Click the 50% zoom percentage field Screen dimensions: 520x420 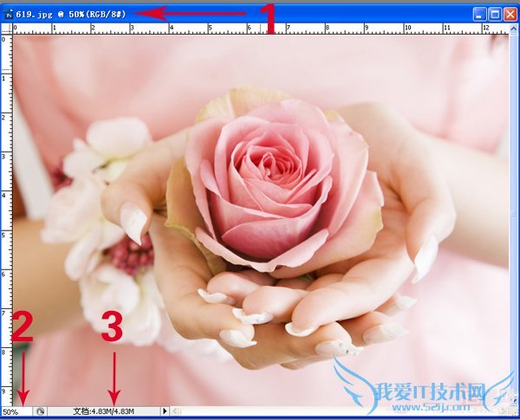coord(16,411)
